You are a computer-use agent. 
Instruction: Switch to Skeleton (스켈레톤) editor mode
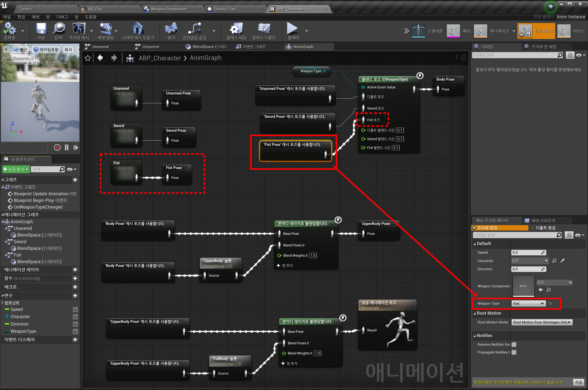(427, 31)
